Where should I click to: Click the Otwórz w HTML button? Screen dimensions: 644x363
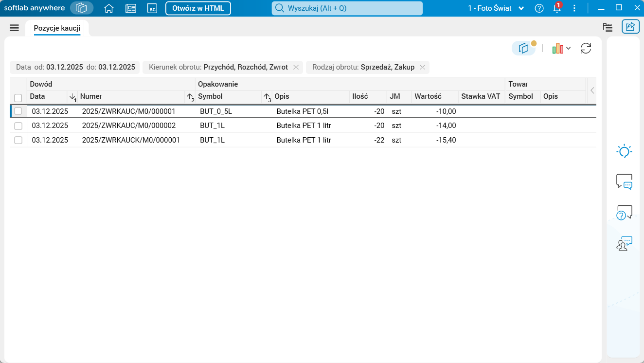coord(198,8)
